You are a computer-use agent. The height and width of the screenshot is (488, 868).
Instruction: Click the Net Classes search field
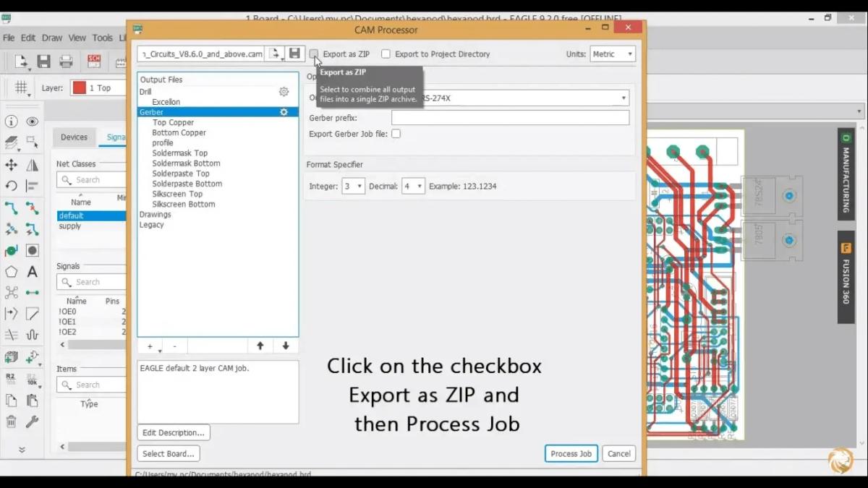pos(91,180)
